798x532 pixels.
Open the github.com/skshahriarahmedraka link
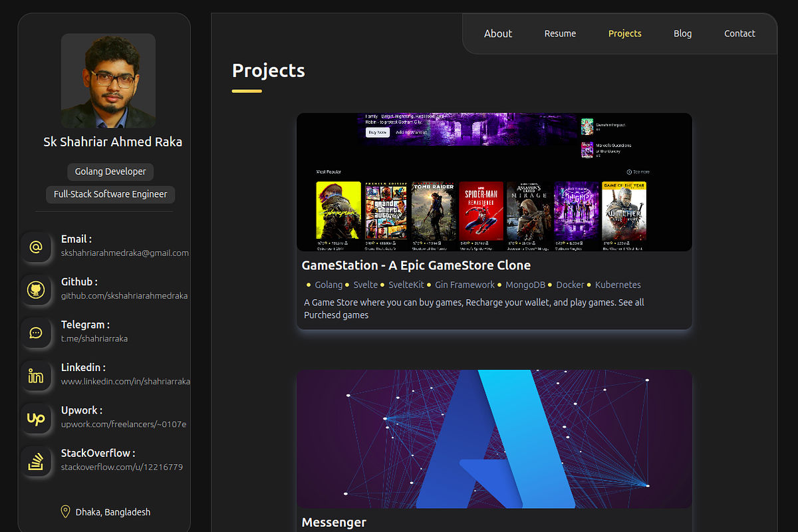click(124, 295)
